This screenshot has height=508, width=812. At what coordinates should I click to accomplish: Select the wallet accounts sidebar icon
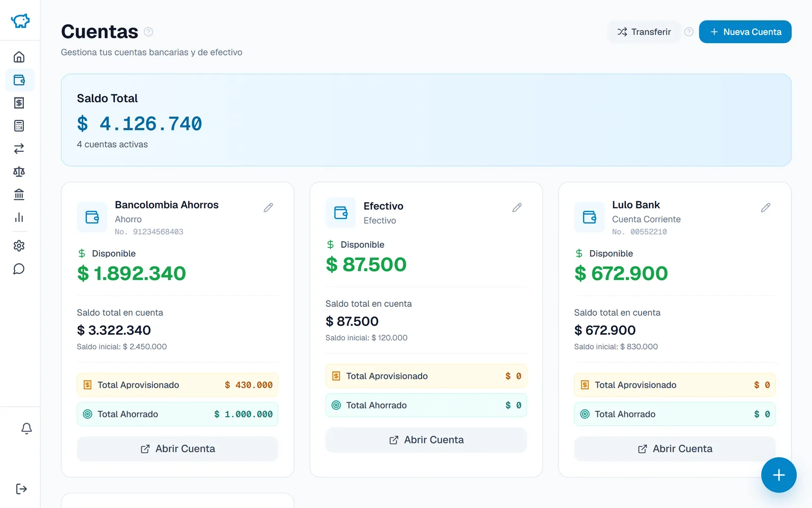point(19,80)
